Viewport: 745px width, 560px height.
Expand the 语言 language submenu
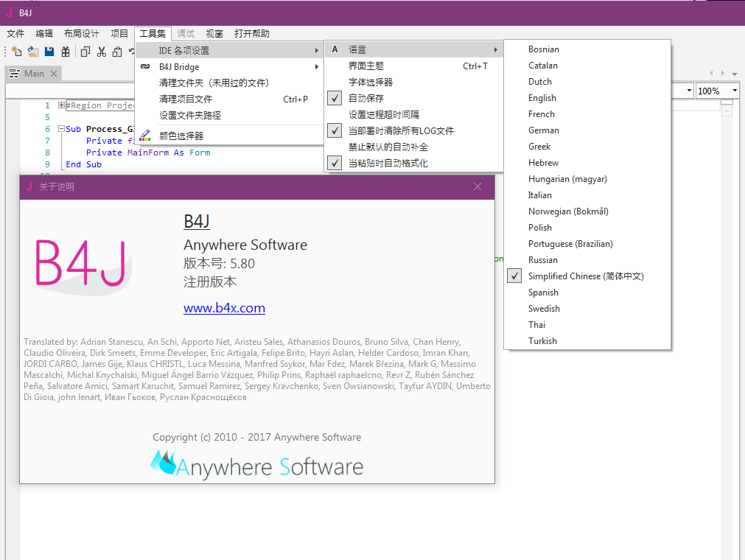(x=413, y=49)
